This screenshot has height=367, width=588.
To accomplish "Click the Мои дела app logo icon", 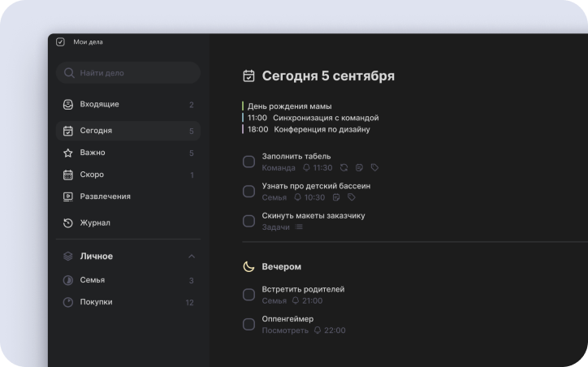I will coord(61,42).
